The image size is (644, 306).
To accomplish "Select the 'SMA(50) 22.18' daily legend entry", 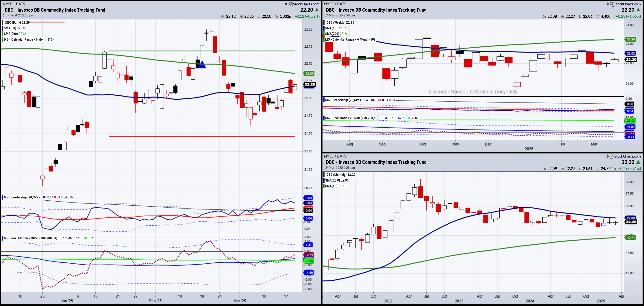I will pos(14,28).
